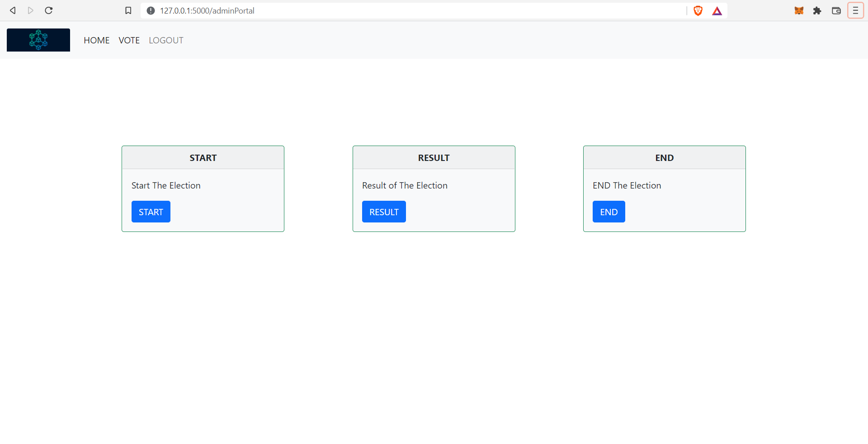
Task: Open the browser hamburger menu
Action: coord(855,10)
